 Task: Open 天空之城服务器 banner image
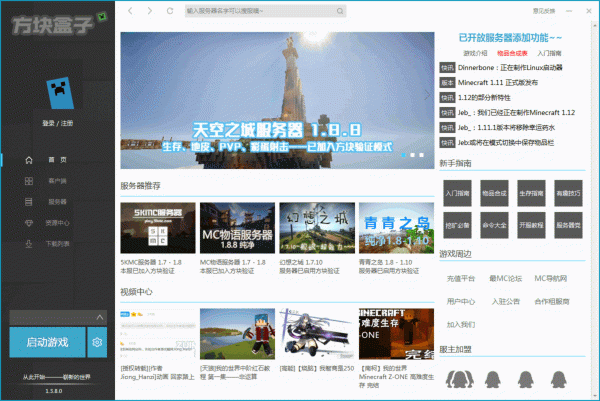[277, 100]
